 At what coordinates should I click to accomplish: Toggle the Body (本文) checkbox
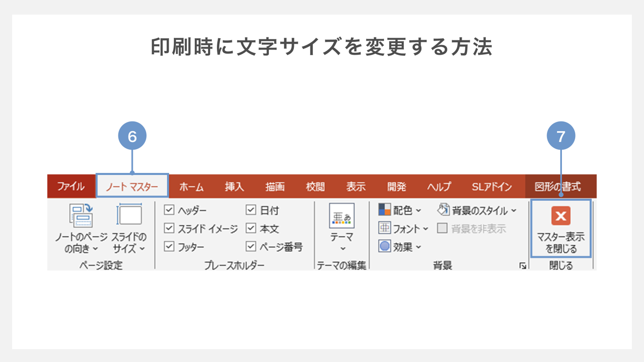251,228
